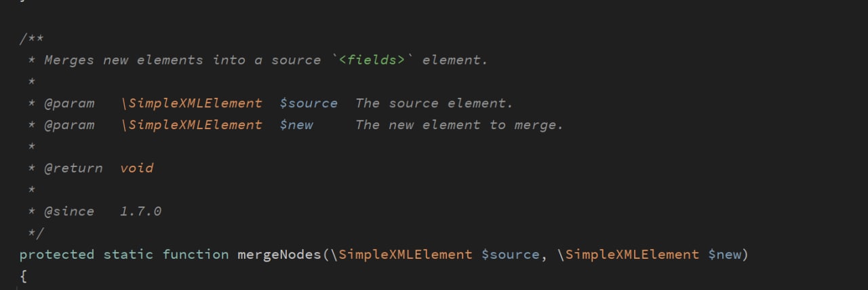Click the static keyword in the declaration
The width and height of the screenshot is (868, 290).
pyautogui.click(x=128, y=255)
